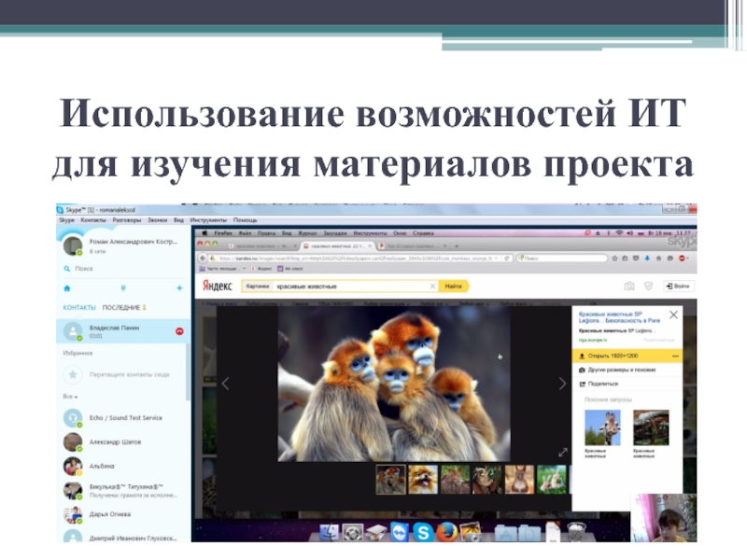Open Firefox from the Mac dock

point(446,532)
